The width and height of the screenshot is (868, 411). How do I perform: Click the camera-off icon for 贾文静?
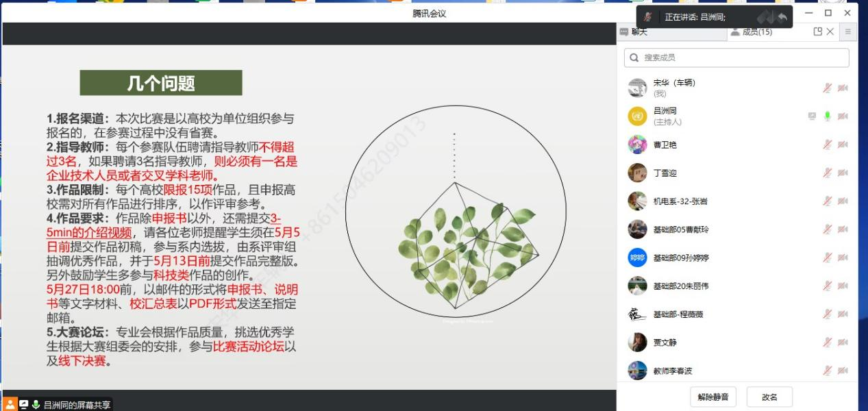pos(843,342)
